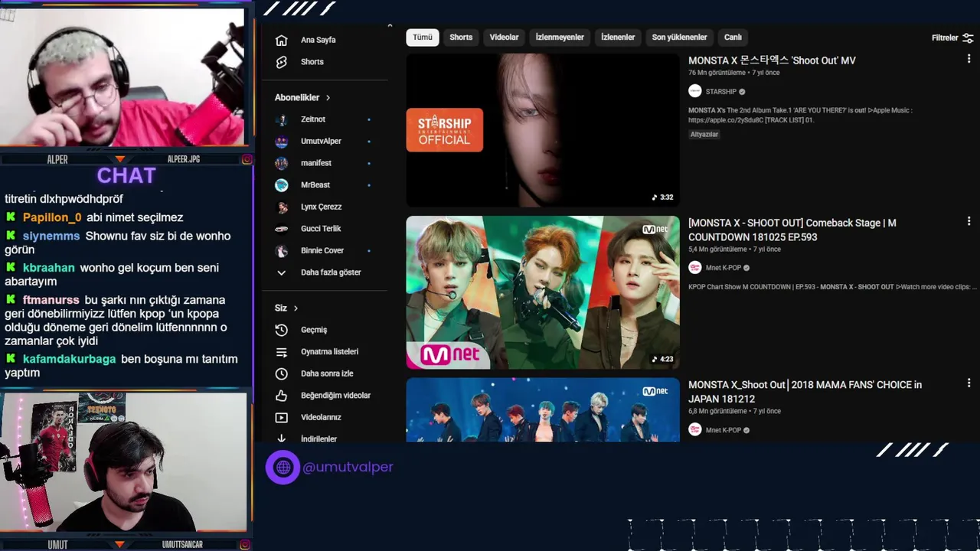Open the STARSHIP channel name link
980x551 pixels.
720,92
